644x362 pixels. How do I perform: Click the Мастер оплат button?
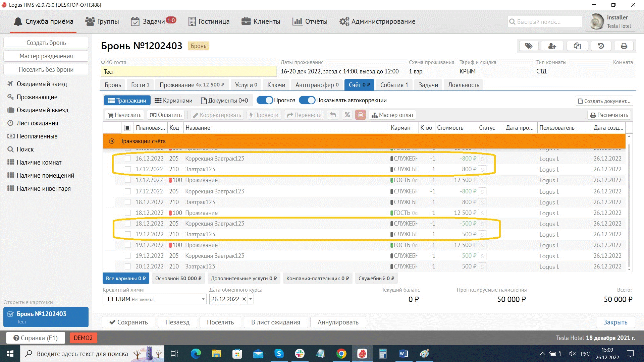point(392,115)
